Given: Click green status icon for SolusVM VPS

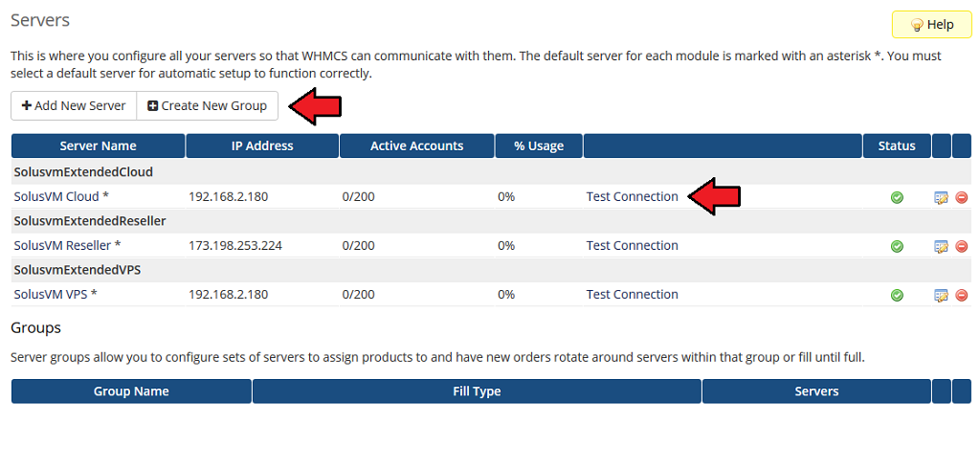Looking at the screenshot, I should (897, 295).
